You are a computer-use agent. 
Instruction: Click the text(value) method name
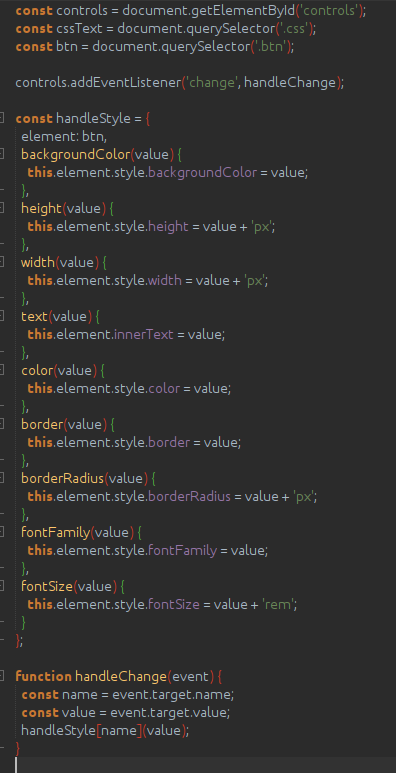coord(35,316)
